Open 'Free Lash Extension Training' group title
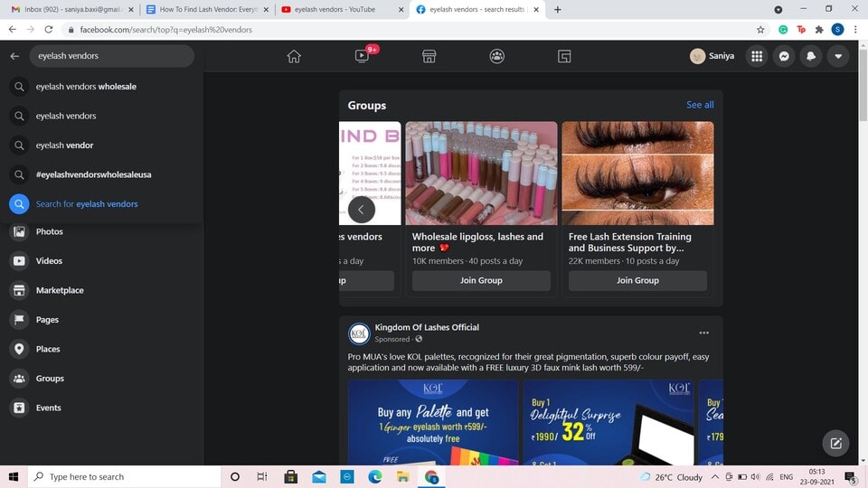 [630, 242]
